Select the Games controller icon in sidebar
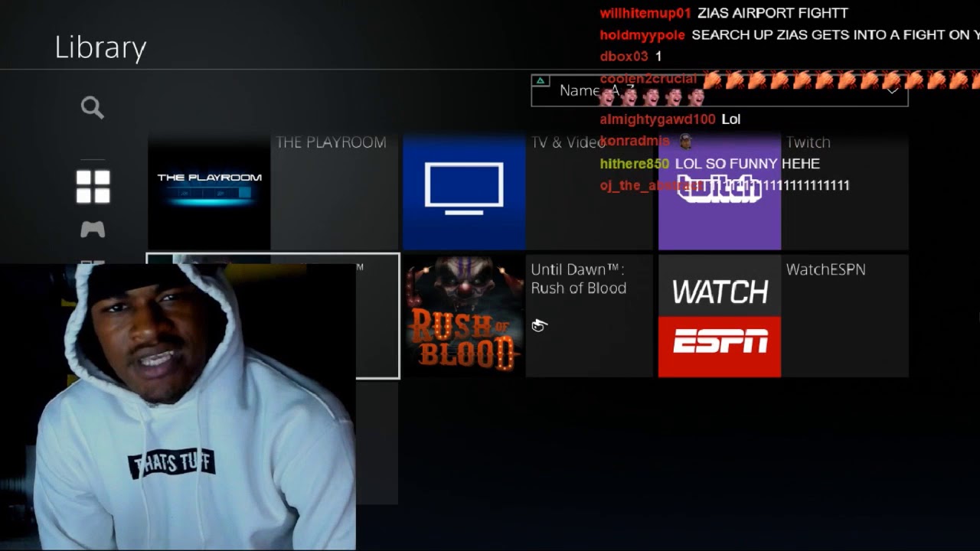 point(93,229)
